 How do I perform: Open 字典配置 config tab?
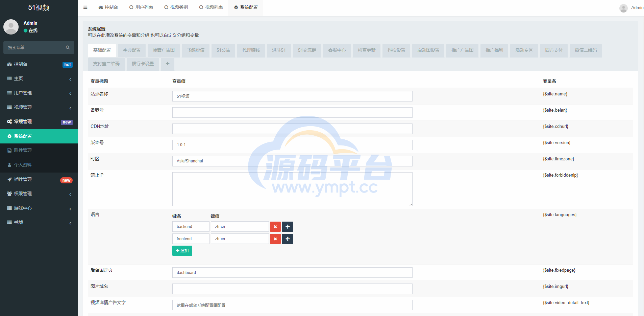(x=132, y=50)
